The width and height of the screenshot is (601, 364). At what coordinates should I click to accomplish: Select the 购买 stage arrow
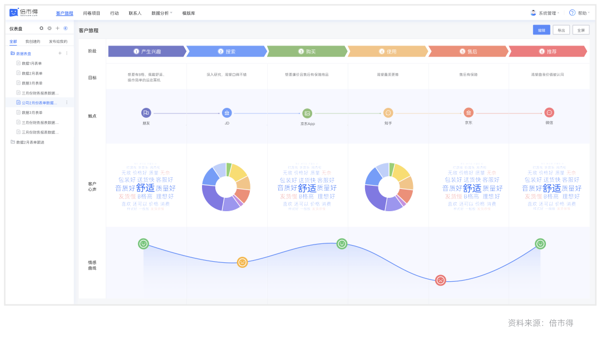click(307, 51)
